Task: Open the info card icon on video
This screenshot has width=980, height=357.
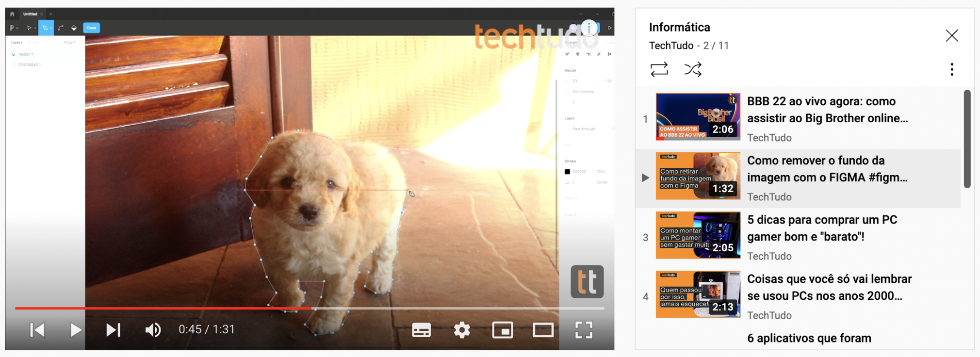Action: tap(589, 28)
